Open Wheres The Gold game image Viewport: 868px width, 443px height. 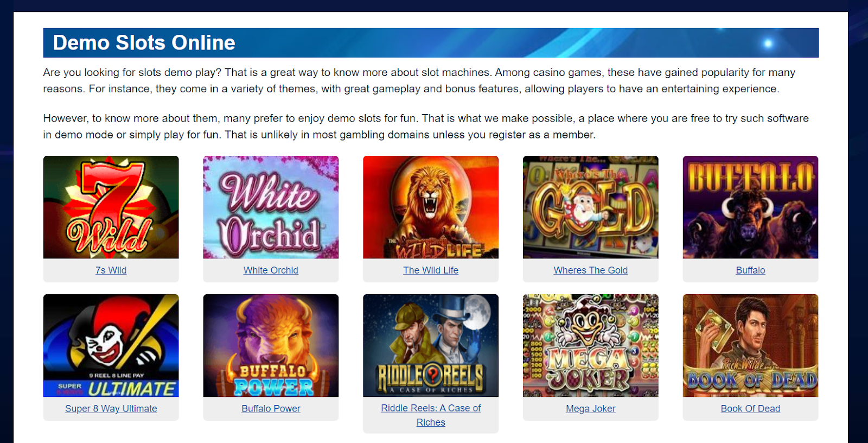(x=591, y=207)
